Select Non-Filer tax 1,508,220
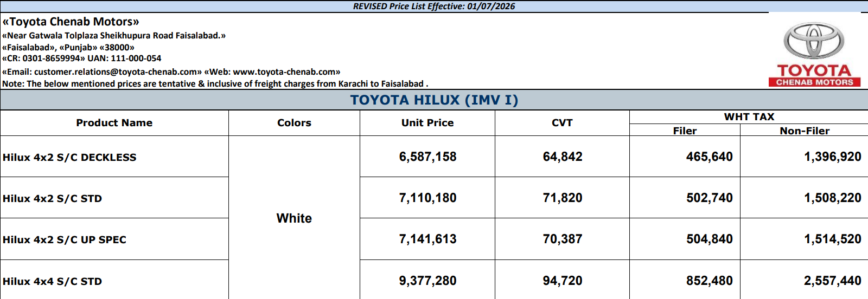Image resolution: width=868 pixels, height=299 pixels. click(x=833, y=198)
